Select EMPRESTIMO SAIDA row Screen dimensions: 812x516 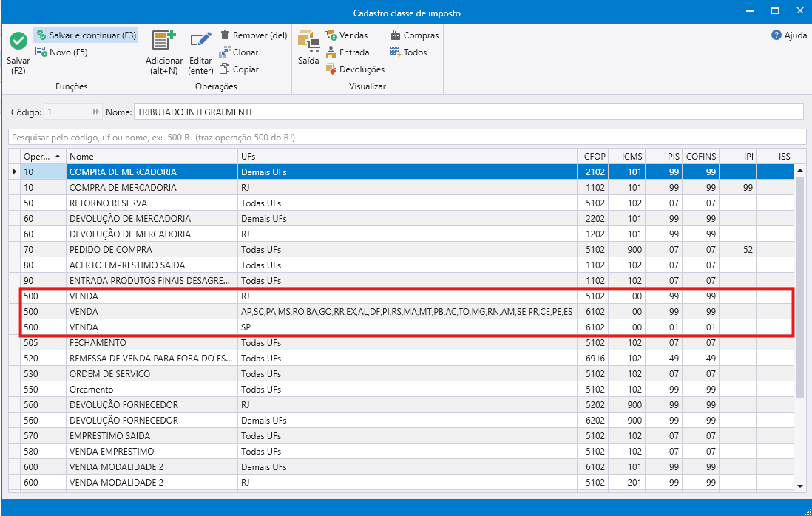coord(402,435)
